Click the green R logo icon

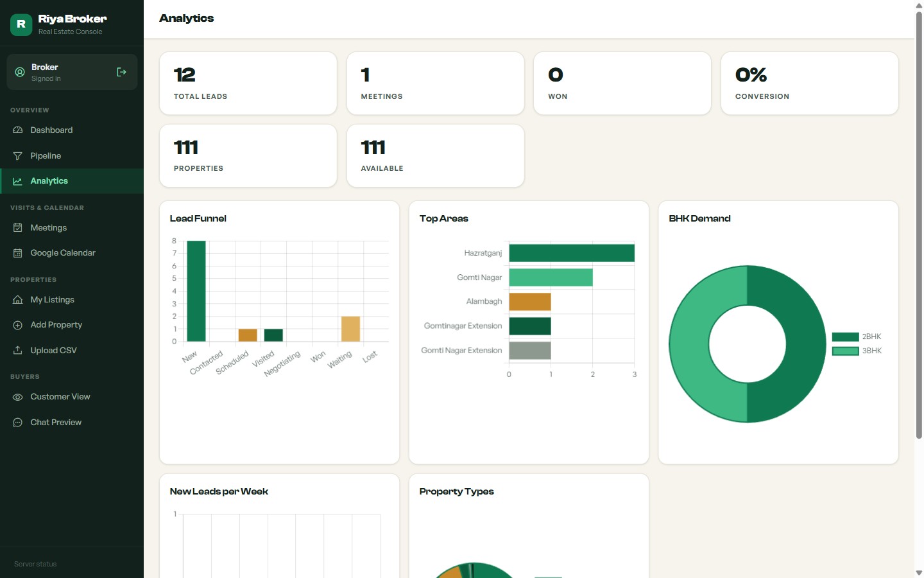pyautogui.click(x=21, y=24)
